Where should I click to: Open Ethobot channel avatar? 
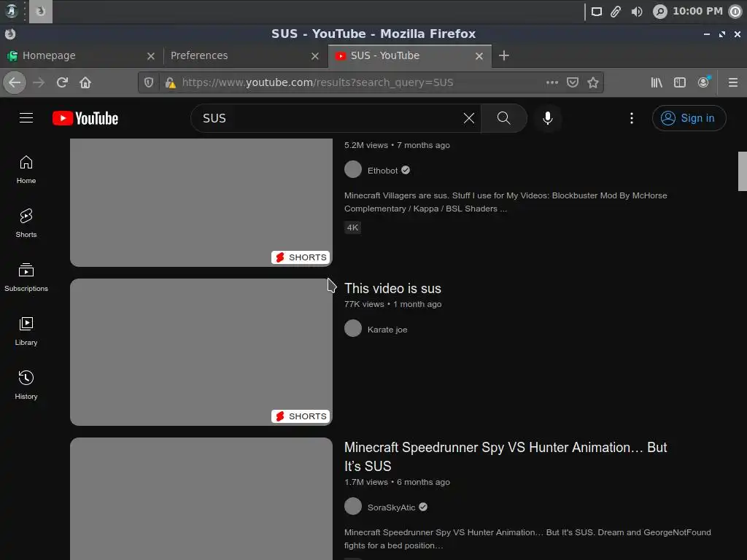(353, 169)
